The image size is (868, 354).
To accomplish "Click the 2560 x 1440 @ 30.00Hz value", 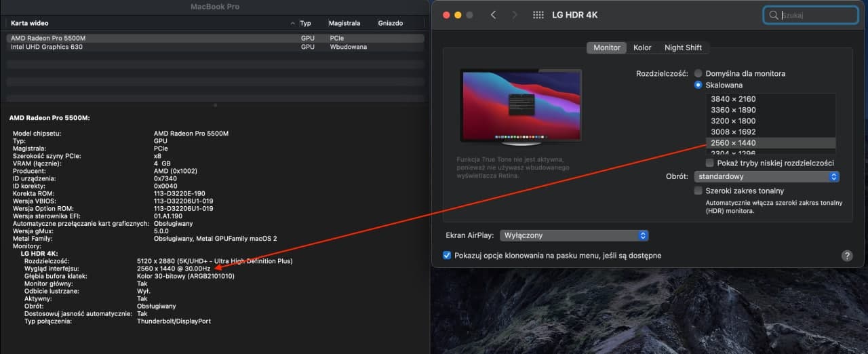I will pos(174,269).
